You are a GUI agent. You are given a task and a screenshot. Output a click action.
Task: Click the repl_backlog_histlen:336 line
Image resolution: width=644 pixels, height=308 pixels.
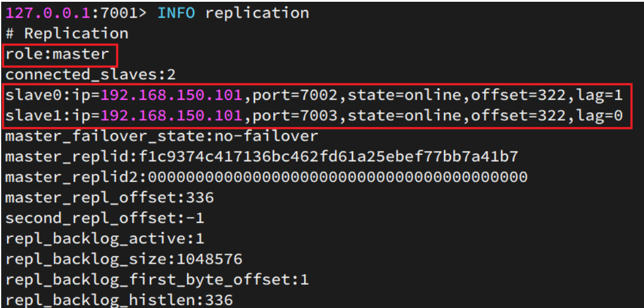click(119, 300)
